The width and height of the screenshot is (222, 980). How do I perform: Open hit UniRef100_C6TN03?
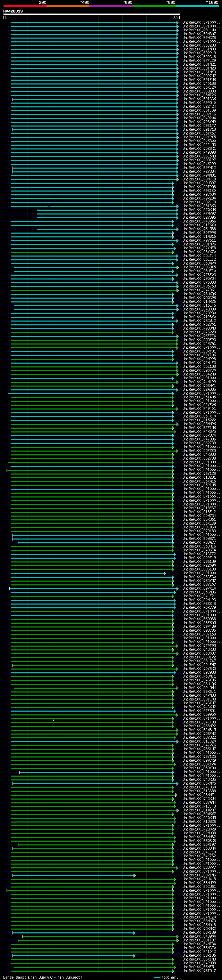[x=199, y=49]
